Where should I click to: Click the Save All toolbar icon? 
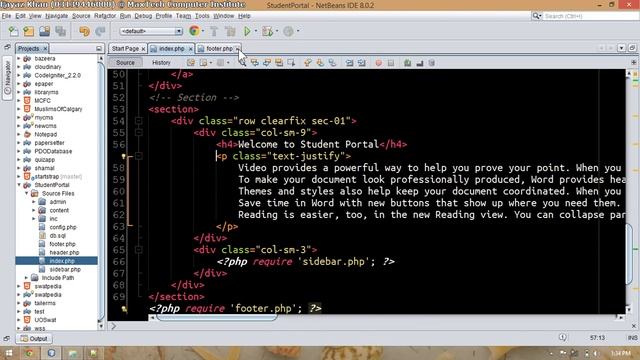point(60,31)
